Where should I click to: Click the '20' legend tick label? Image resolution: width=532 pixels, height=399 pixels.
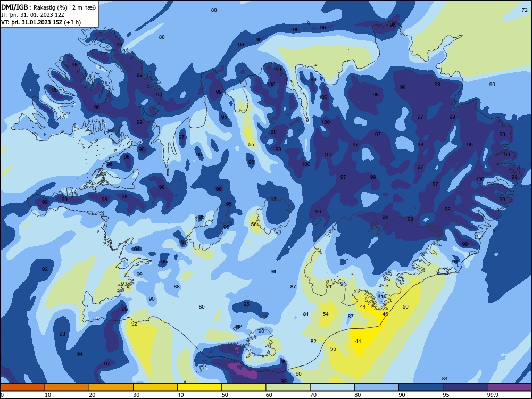[92, 395]
